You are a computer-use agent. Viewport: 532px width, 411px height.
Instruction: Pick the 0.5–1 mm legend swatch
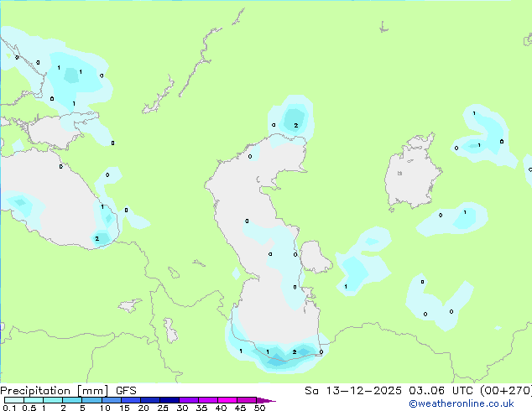coord(34,400)
